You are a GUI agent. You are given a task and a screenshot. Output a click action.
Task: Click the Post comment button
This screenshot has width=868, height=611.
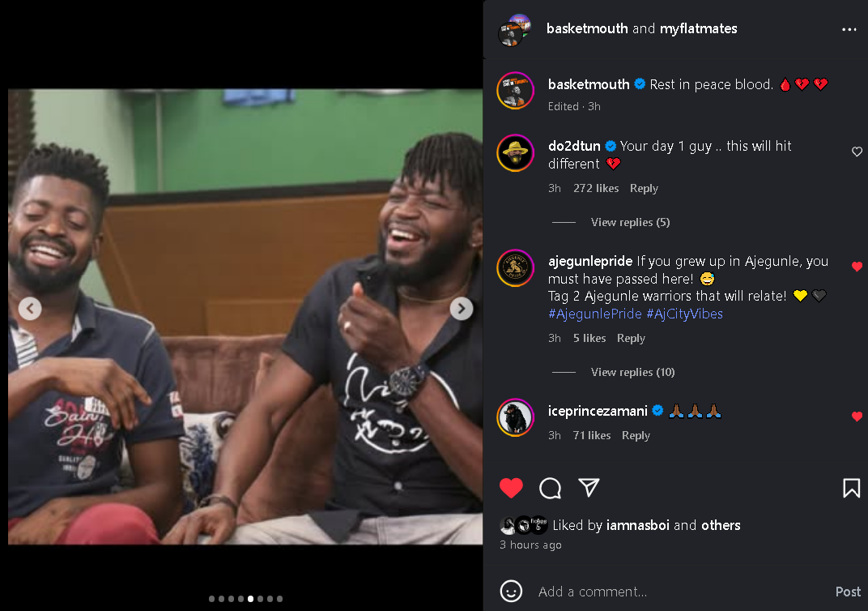848,592
